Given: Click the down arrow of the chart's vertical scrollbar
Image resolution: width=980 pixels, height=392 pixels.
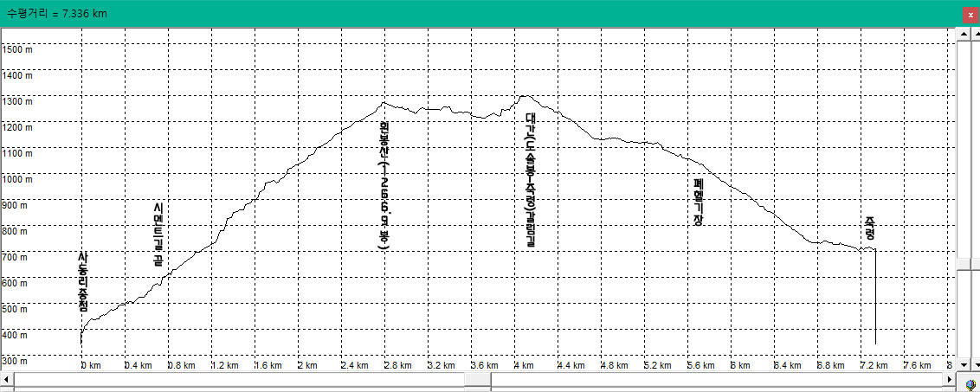Looking at the screenshot, I should (x=963, y=364).
